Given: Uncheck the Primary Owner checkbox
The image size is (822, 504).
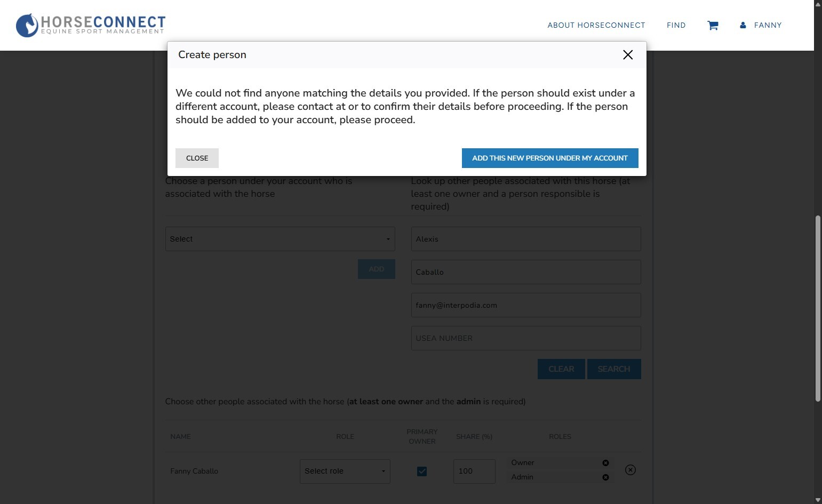Looking at the screenshot, I should (x=422, y=471).
